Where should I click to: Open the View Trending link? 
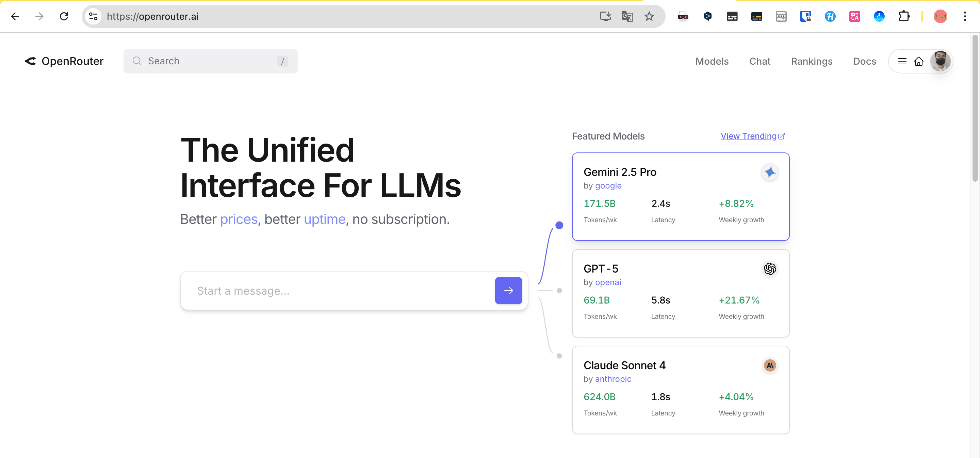pos(752,136)
